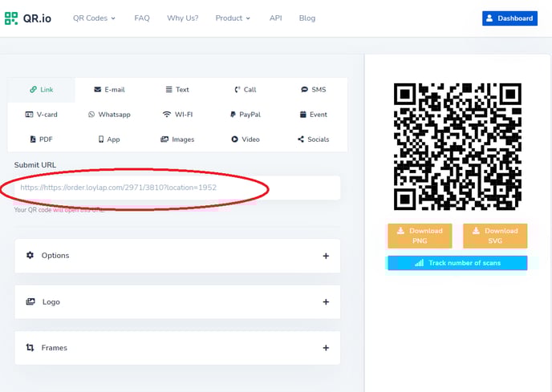552x392 pixels.
Task: Expand the Logo section
Action: [x=177, y=302]
